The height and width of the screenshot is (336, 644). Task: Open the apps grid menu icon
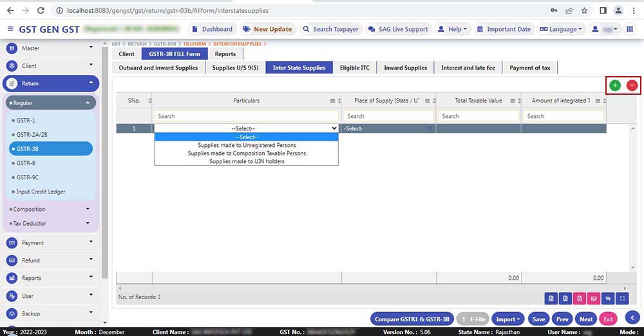(630, 29)
